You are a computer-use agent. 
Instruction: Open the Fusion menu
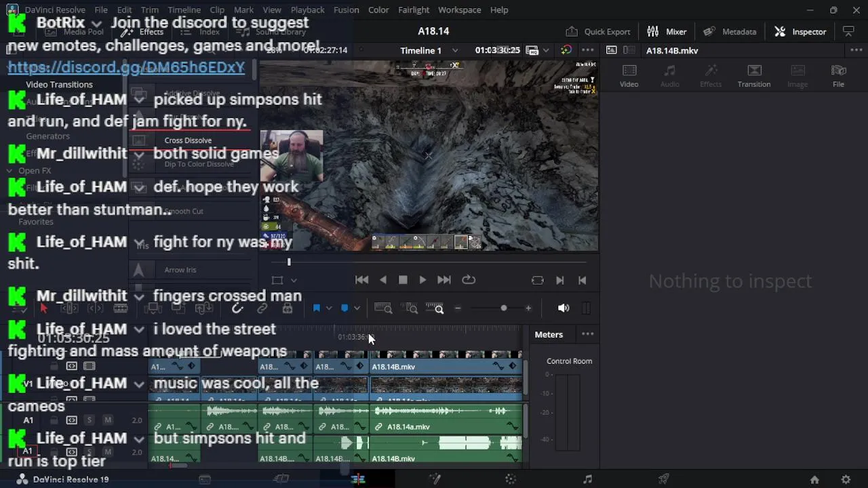tap(346, 9)
